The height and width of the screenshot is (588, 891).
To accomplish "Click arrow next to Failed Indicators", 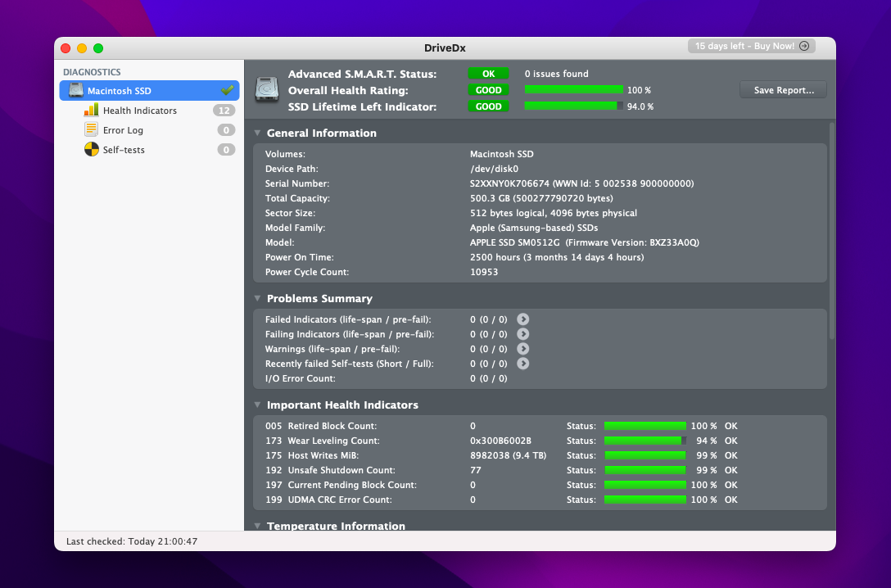I will [x=523, y=319].
